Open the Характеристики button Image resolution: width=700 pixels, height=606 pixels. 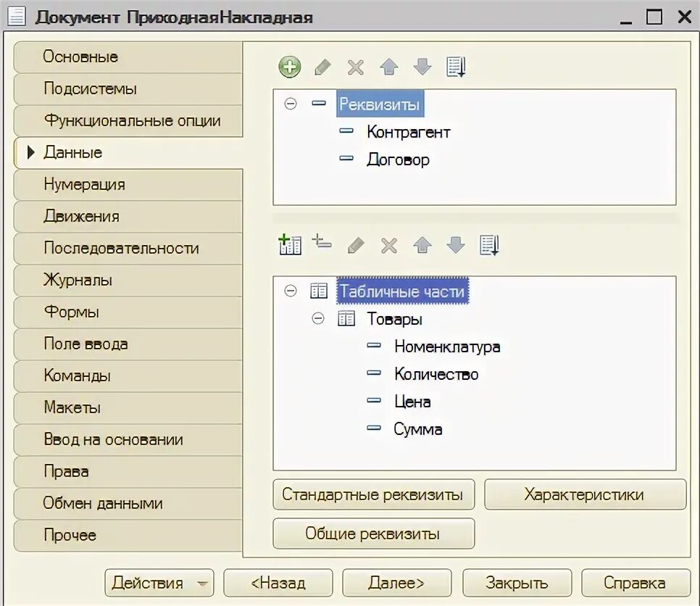(x=586, y=494)
